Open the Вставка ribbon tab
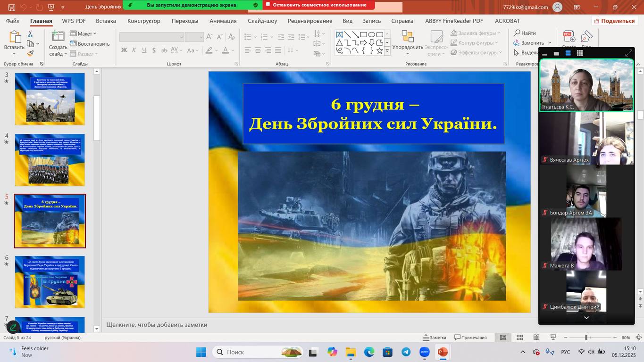Screen dimensions: 644x362 106,21
